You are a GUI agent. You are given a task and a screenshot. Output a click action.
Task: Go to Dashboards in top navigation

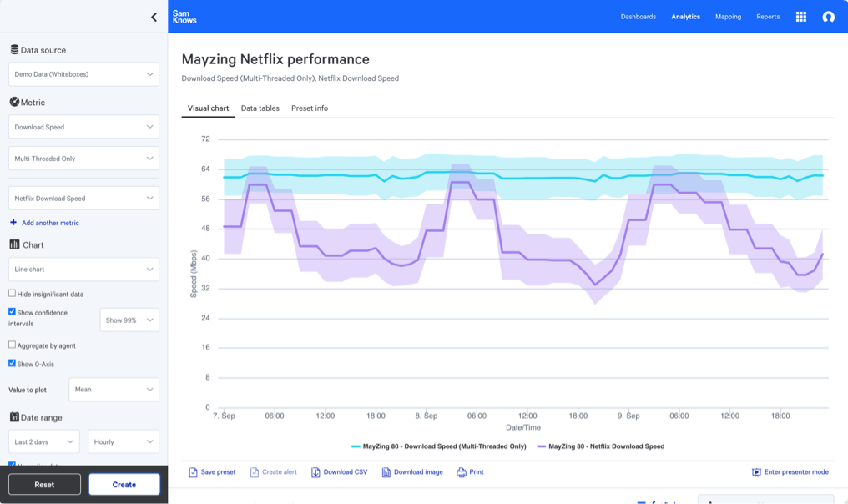(639, 17)
